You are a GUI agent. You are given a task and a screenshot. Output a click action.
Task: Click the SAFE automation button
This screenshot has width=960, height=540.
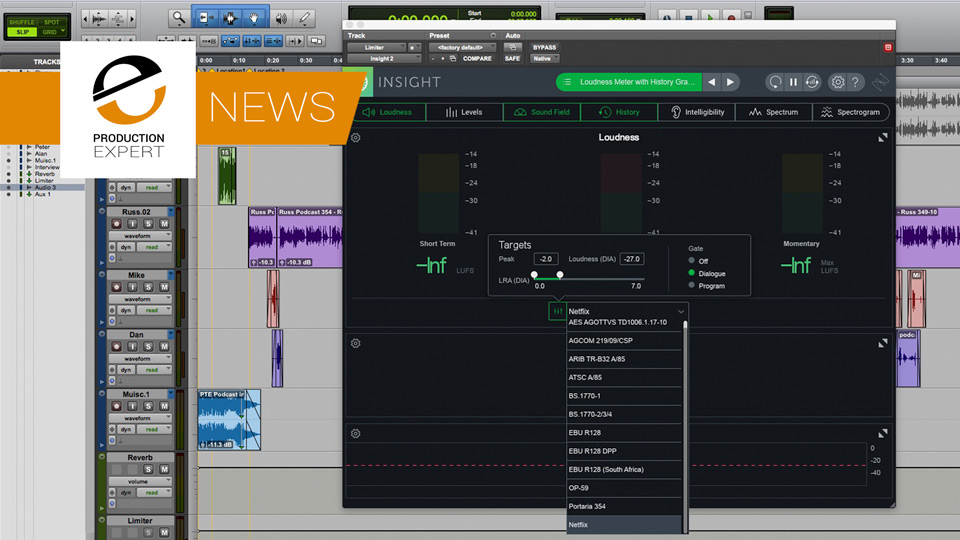[x=512, y=59]
